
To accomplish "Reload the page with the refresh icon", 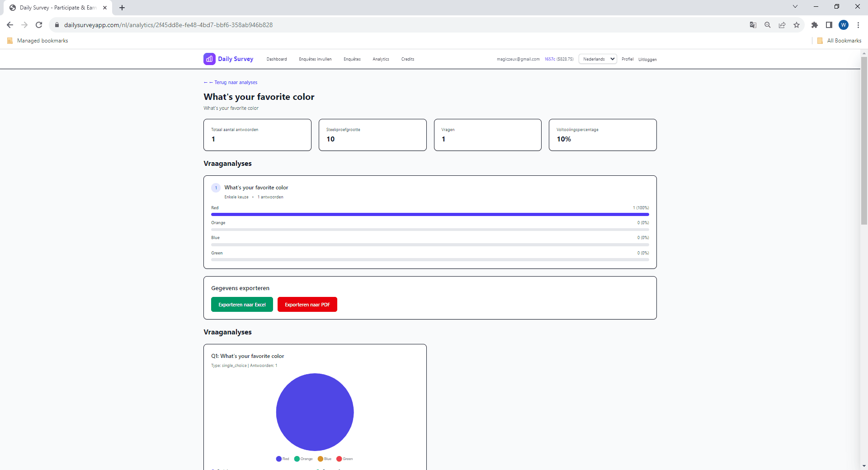I will pyautogui.click(x=39, y=25).
